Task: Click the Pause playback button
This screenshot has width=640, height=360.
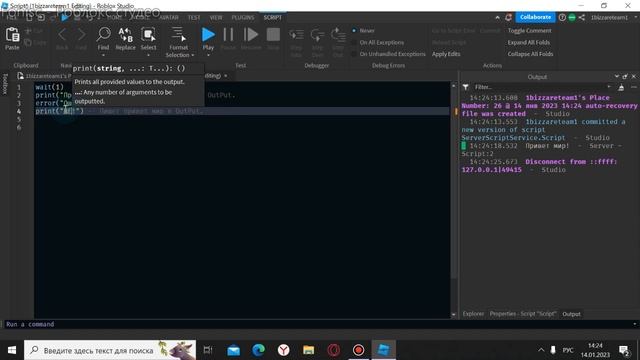Action: [228, 35]
